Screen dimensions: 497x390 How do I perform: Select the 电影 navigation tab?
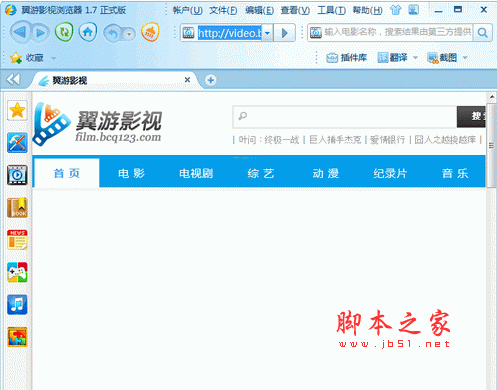131,173
